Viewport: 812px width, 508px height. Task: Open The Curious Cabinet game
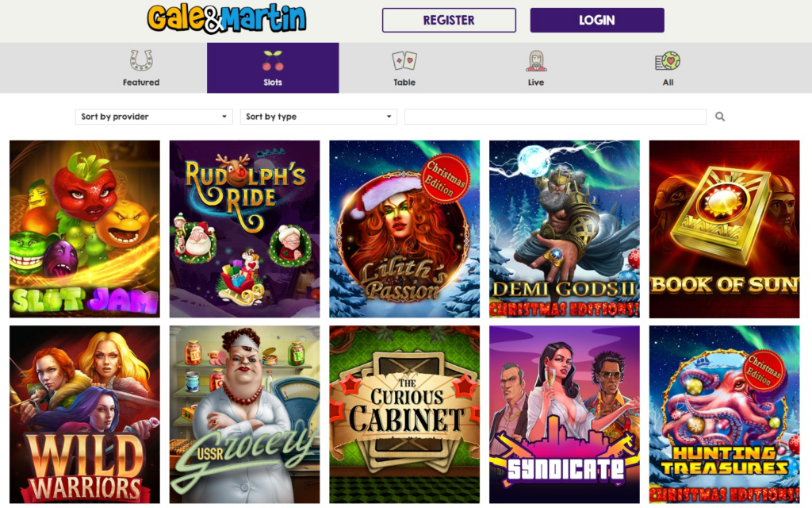[404, 414]
